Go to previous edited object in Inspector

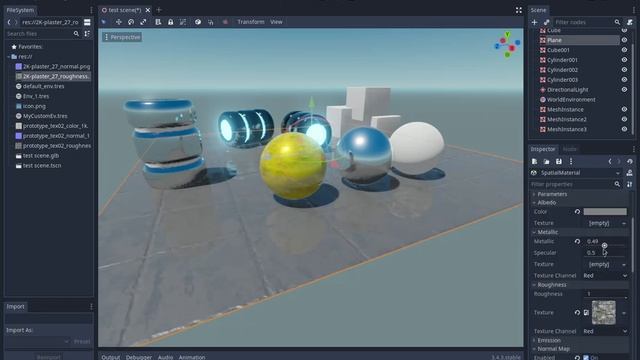pyautogui.click(x=610, y=162)
